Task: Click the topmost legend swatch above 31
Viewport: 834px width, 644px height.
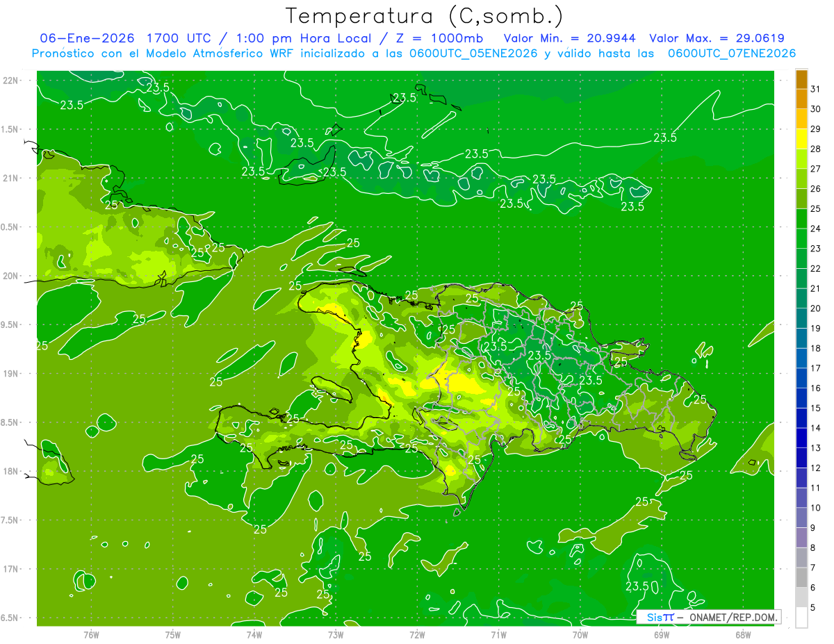Action: (x=802, y=79)
